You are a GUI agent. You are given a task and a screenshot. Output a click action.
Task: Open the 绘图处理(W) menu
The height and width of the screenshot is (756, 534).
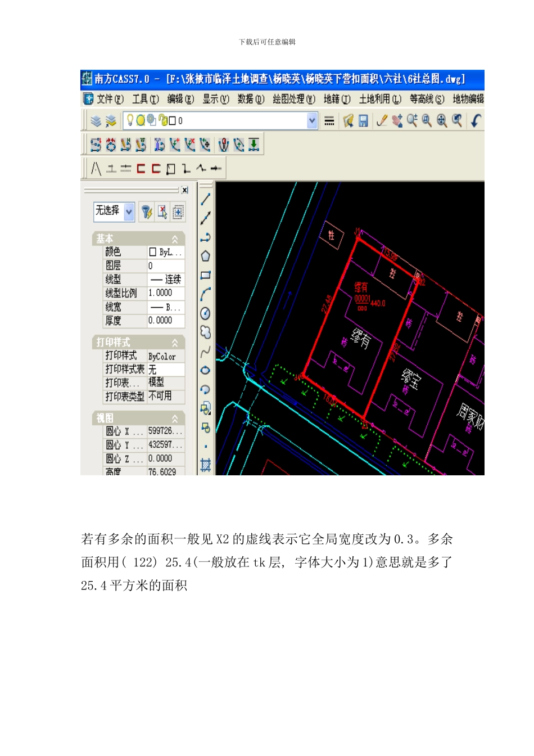pos(294,99)
